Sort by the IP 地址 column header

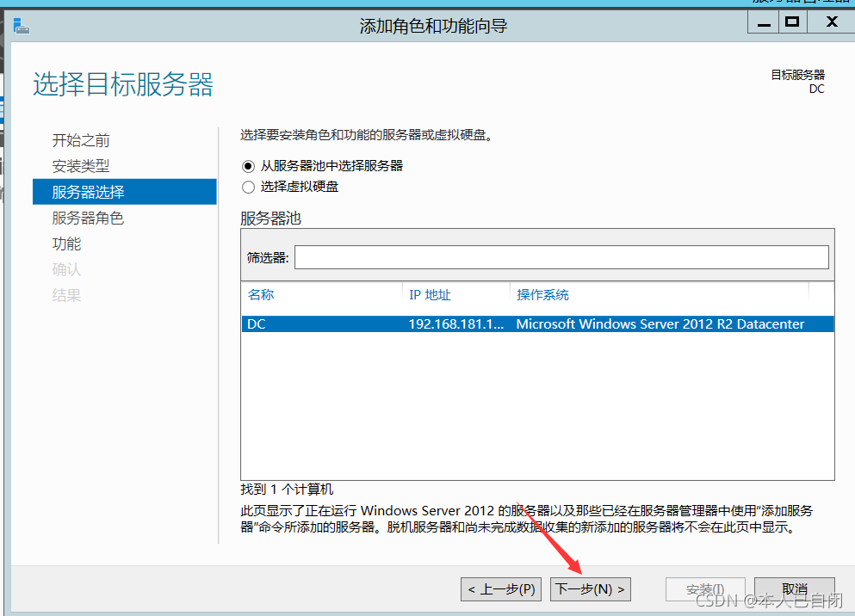tap(430, 294)
